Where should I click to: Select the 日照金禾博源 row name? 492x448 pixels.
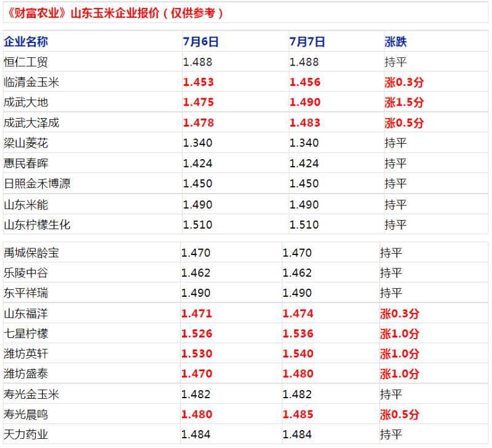click(37, 183)
